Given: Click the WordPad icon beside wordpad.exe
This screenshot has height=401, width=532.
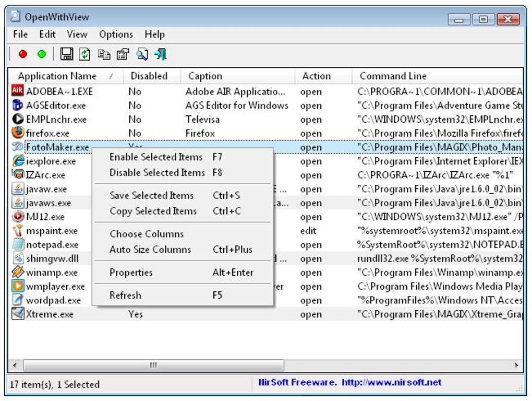Looking at the screenshot, I should tap(18, 300).
